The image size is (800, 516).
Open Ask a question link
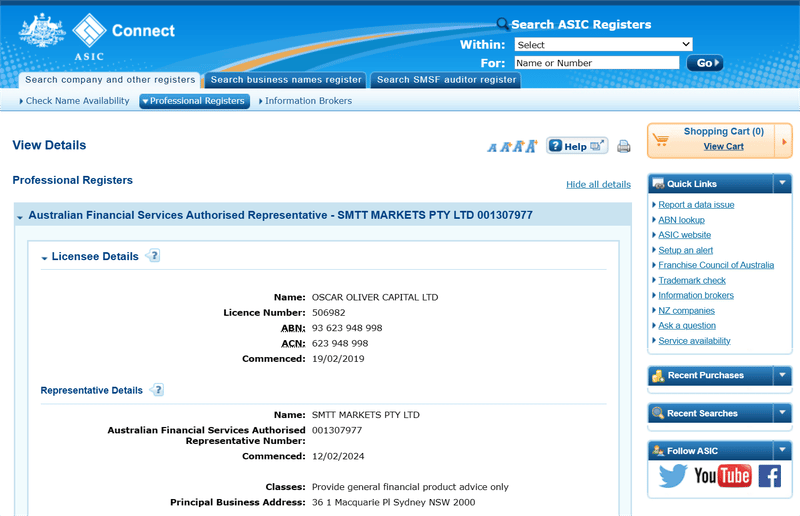point(687,325)
